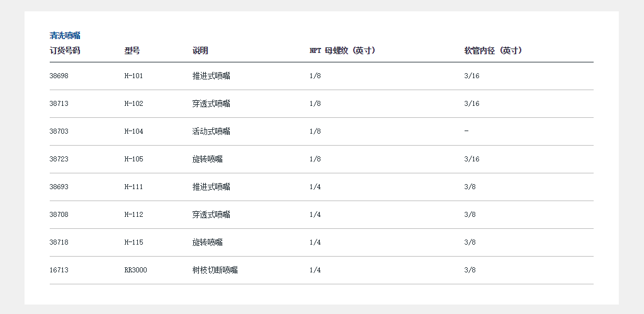Click the 订货号码 column header
The image size is (644, 314).
pyautogui.click(x=65, y=51)
